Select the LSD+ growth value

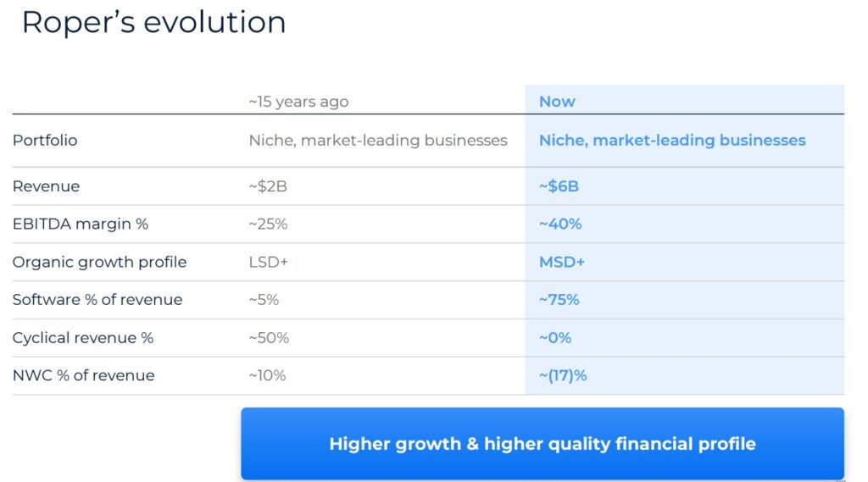269,263
